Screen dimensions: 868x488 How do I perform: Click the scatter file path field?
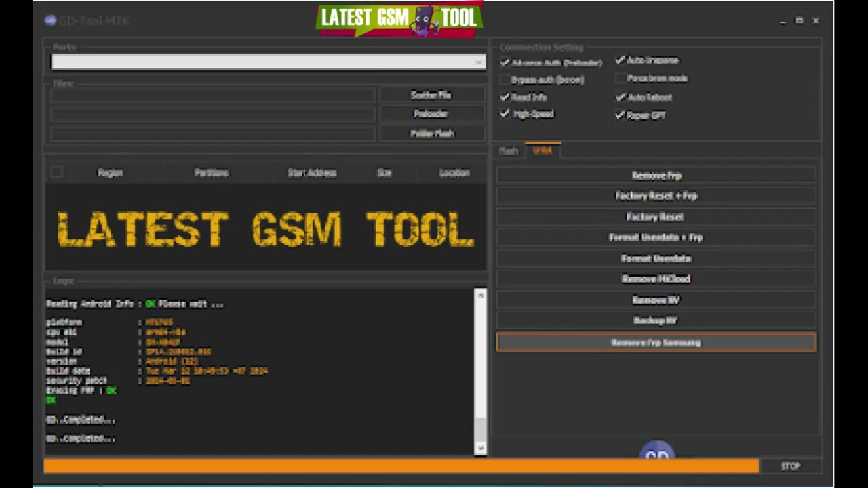point(212,95)
